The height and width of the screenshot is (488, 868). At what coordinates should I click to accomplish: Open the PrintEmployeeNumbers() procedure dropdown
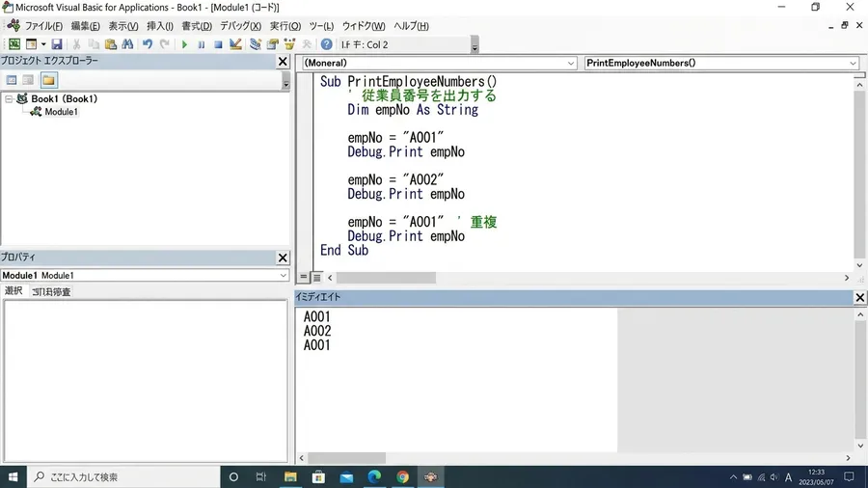pyautogui.click(x=854, y=63)
